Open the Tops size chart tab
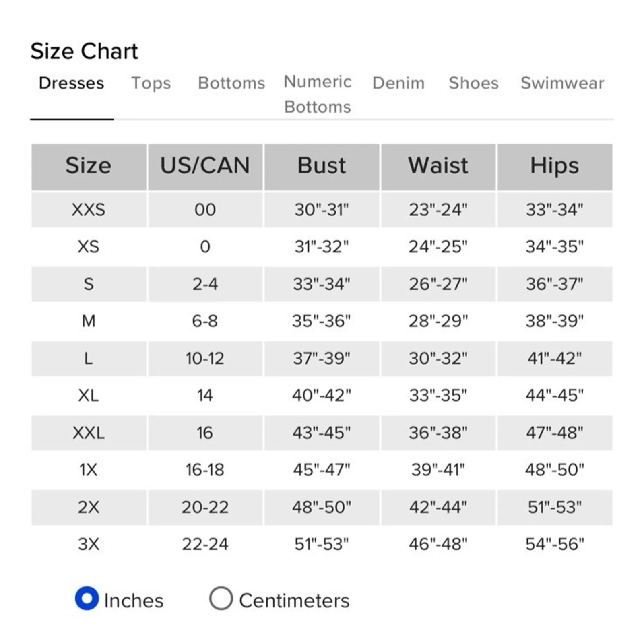 tap(151, 83)
